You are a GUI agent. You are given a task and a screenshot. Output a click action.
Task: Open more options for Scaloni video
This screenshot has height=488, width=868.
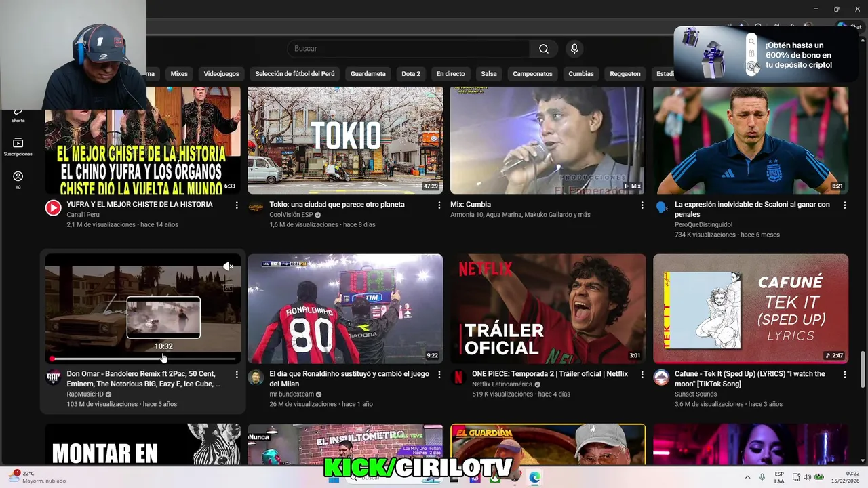845,205
